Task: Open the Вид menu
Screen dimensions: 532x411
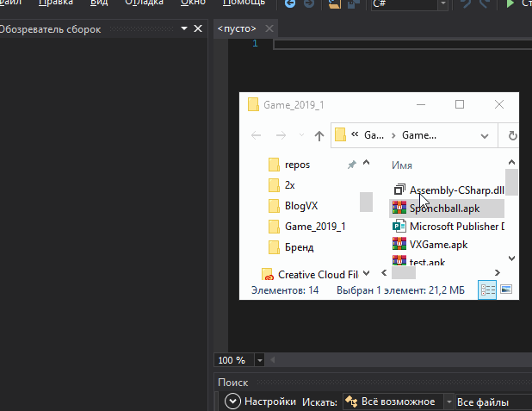Action: (x=99, y=3)
